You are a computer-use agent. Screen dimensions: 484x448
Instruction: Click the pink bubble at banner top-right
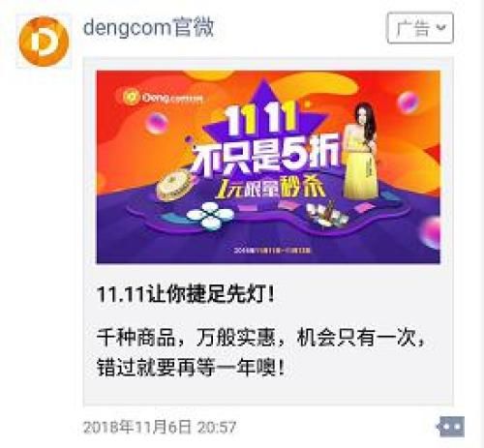point(408,102)
